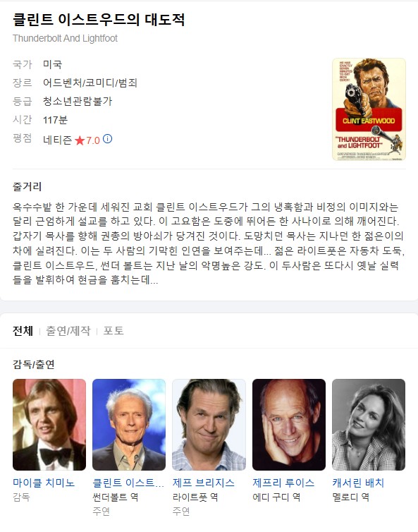Open the 마이클 치미노 name link
The width and height of the screenshot is (418, 532).
44,483
